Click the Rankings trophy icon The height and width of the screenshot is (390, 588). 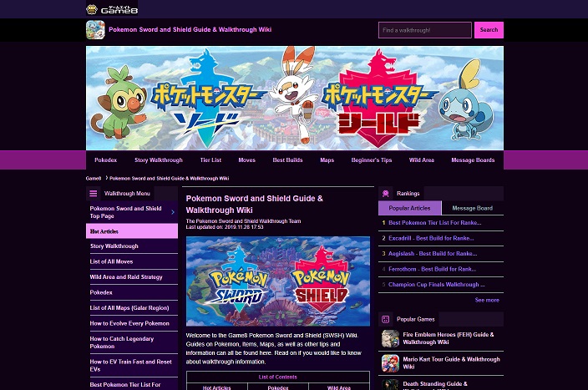386,194
